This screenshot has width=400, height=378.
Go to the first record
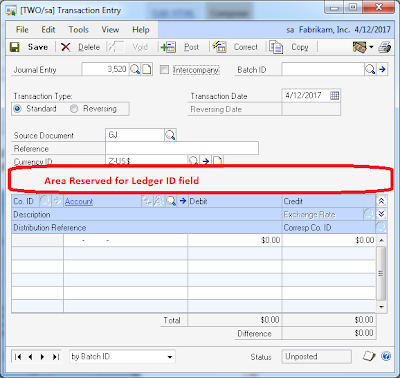coord(18,357)
